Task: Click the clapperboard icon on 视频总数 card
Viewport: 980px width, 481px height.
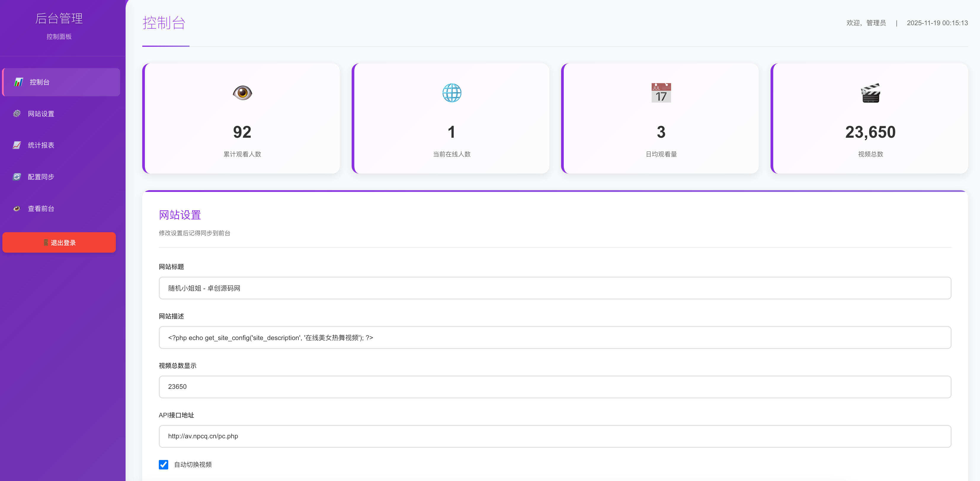Action: [x=870, y=93]
